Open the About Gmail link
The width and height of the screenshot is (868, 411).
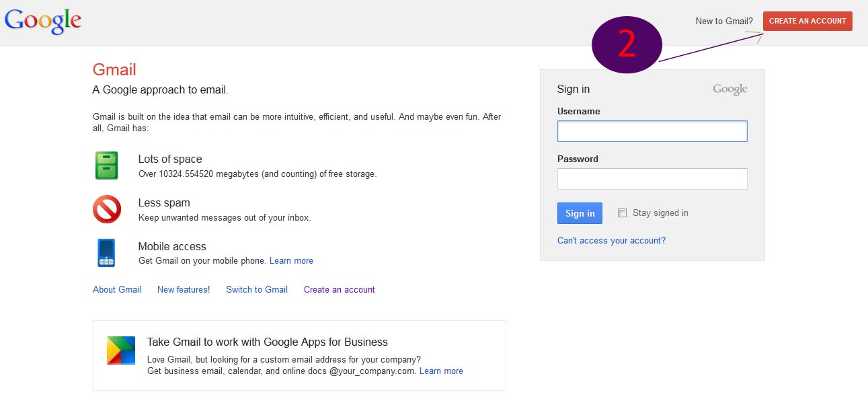(117, 289)
